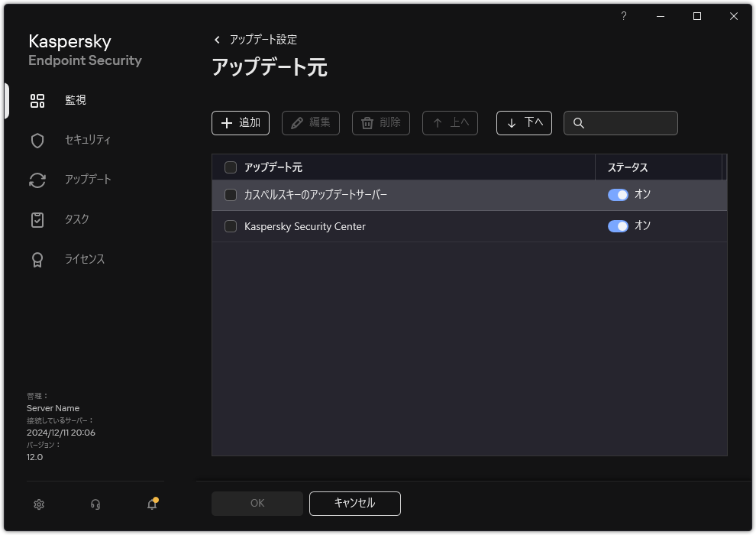Image resolution: width=756 pixels, height=535 pixels.
Task: Check the select-all checkbox in table header
Action: [230, 167]
